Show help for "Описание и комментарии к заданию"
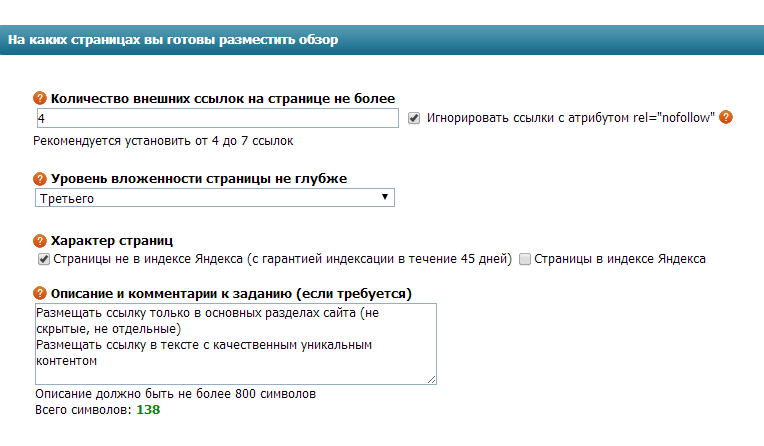Screen dimensions: 764x446 (40, 293)
